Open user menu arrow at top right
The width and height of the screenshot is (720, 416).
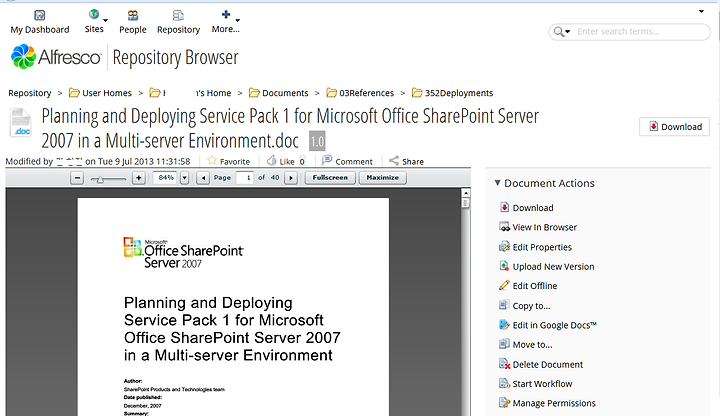coord(701,11)
